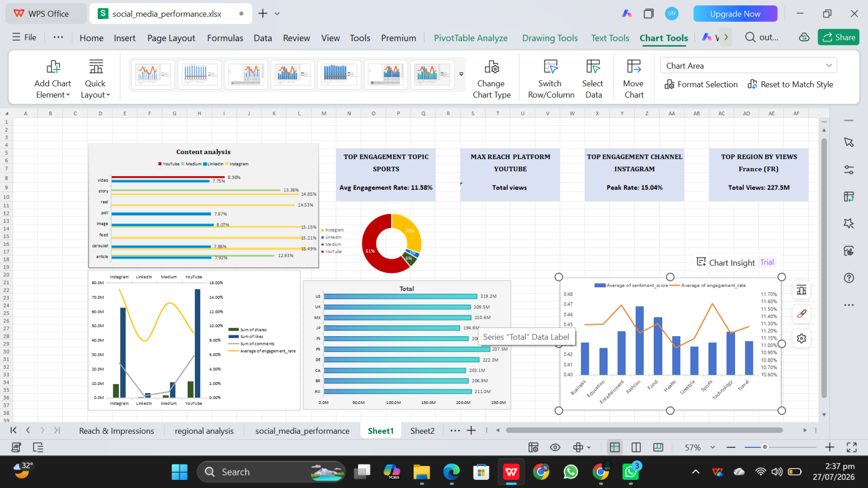The image size is (868, 488).
Task: Open social_media_performance sheet tab
Action: coord(302,431)
